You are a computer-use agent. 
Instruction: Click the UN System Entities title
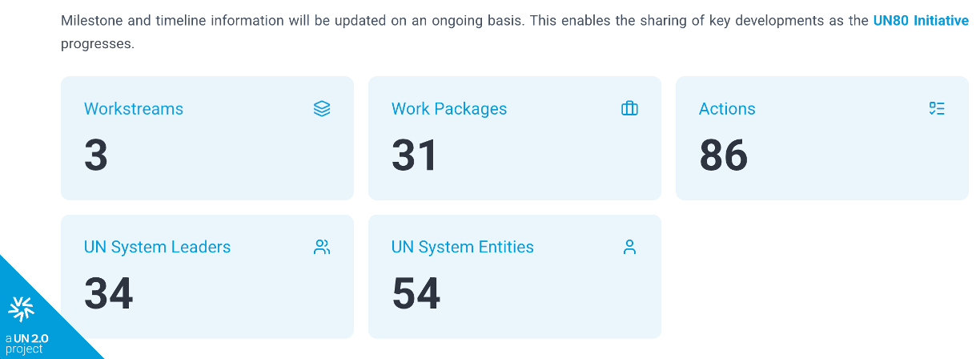coord(463,247)
